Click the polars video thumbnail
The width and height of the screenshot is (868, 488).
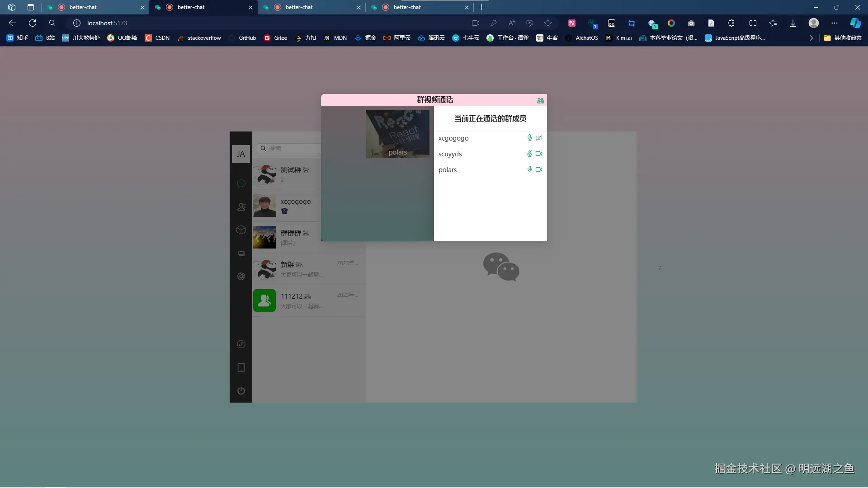pos(397,134)
